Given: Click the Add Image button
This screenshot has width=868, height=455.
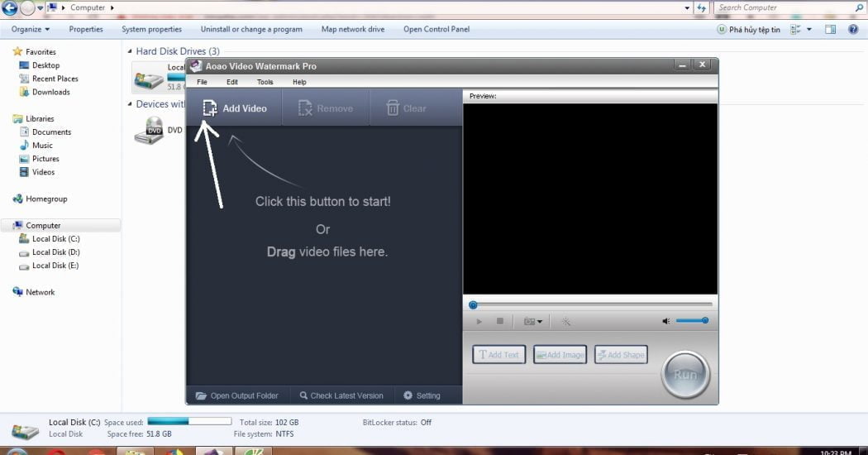Looking at the screenshot, I should coord(560,355).
